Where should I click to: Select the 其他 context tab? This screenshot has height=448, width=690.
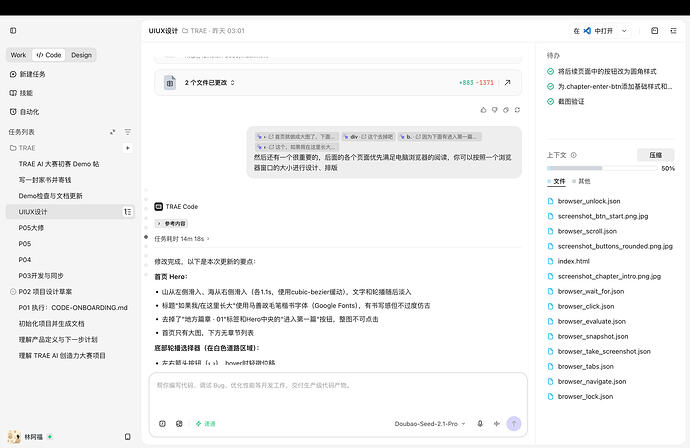click(x=581, y=181)
